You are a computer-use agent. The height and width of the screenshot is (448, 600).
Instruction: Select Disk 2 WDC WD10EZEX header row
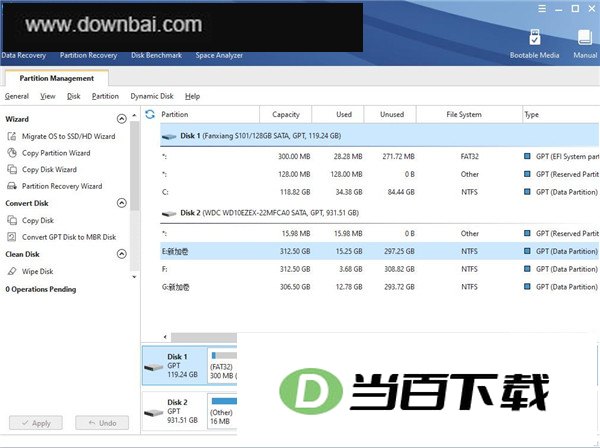[380, 213]
